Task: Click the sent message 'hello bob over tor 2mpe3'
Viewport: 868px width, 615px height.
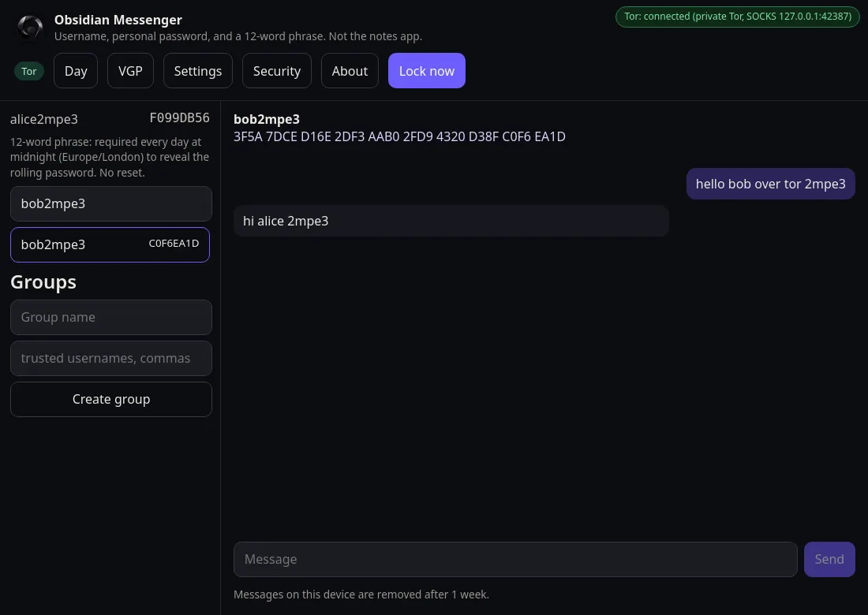Action: (x=771, y=184)
